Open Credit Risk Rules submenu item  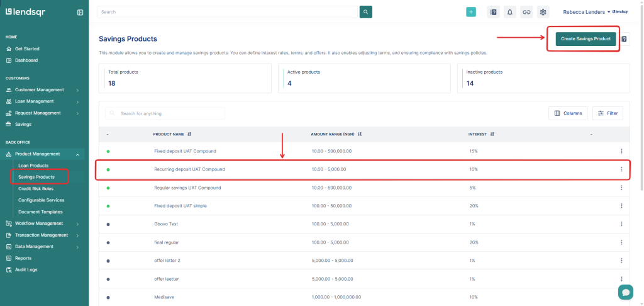tap(36, 188)
